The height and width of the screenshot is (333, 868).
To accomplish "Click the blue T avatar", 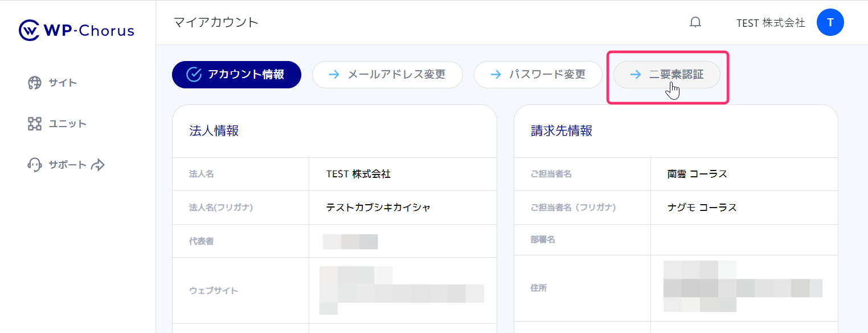I will click(x=830, y=22).
